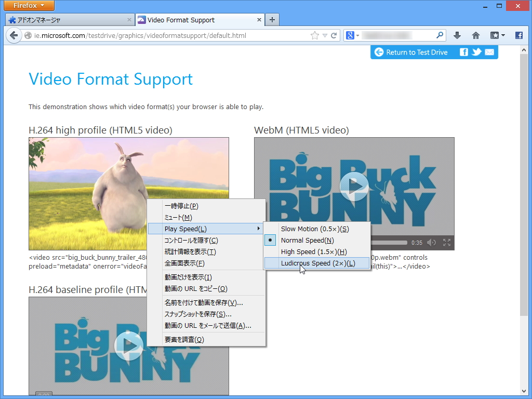Click the Return to Test Drive link
Screen dimensions: 532x399
click(411, 52)
